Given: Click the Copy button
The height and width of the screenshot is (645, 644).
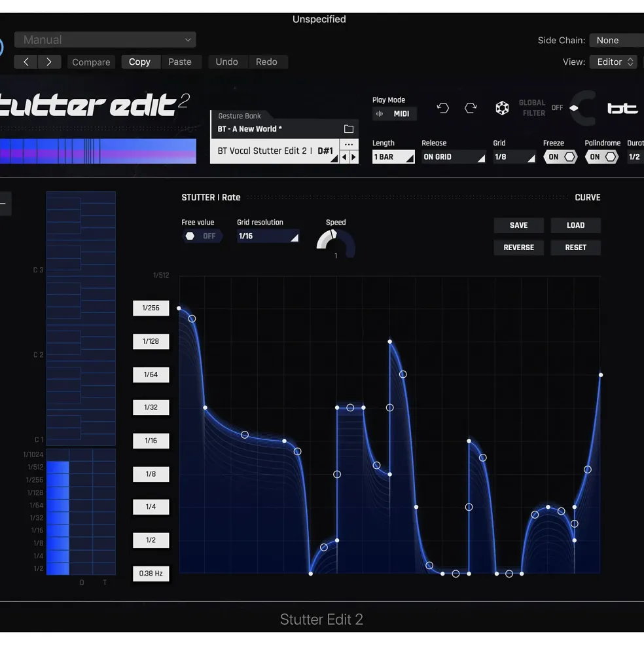Looking at the screenshot, I should [140, 62].
